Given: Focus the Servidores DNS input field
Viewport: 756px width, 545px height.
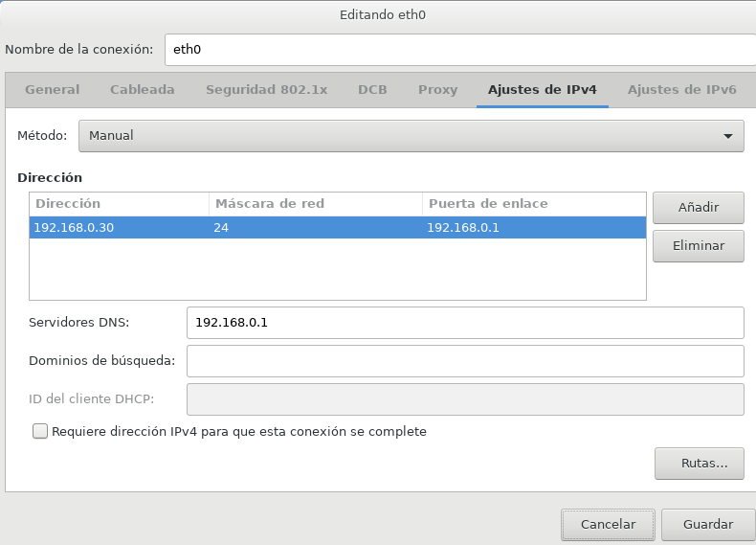Looking at the screenshot, I should [465, 323].
